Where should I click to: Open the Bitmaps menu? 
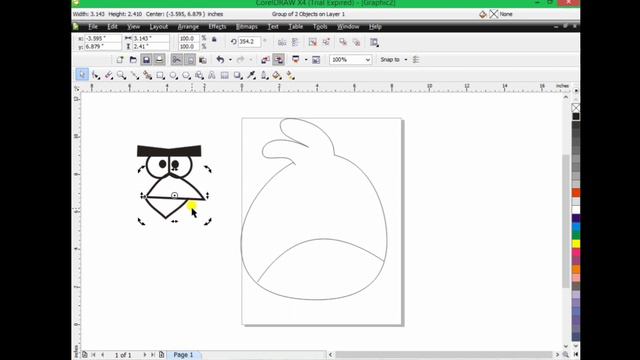click(247, 27)
